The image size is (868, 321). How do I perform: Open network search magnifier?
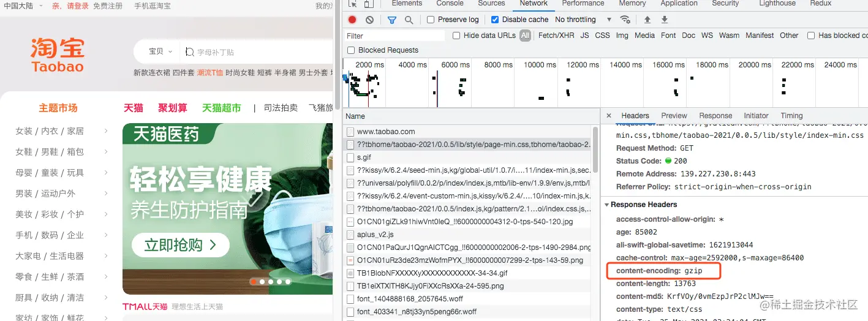tap(409, 20)
